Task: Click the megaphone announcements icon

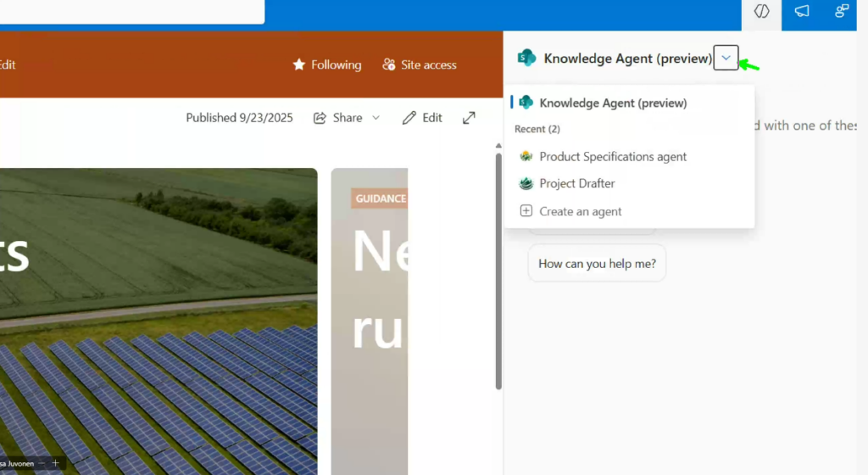Action: click(801, 12)
